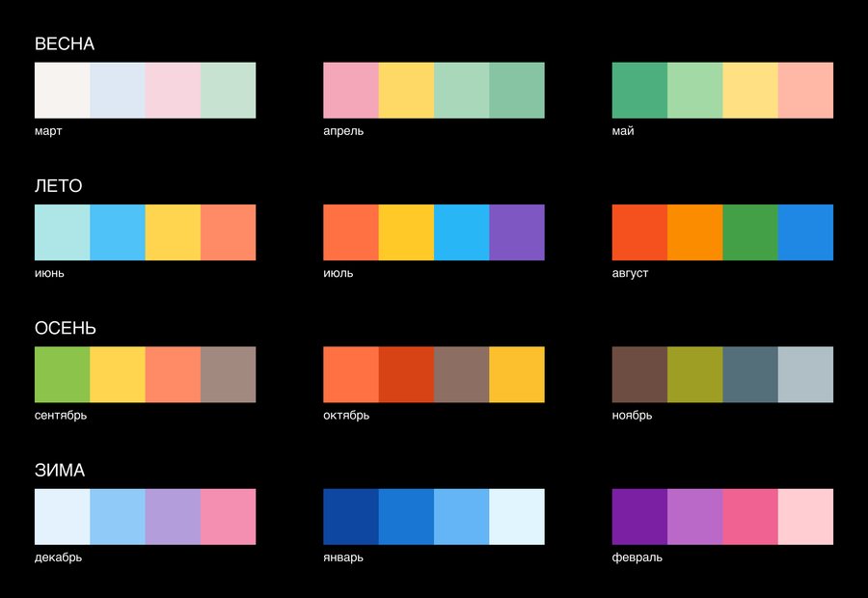This screenshot has width=868, height=598.
Task: Select the lime green swatch in сентябрь palette
Action: (63, 375)
